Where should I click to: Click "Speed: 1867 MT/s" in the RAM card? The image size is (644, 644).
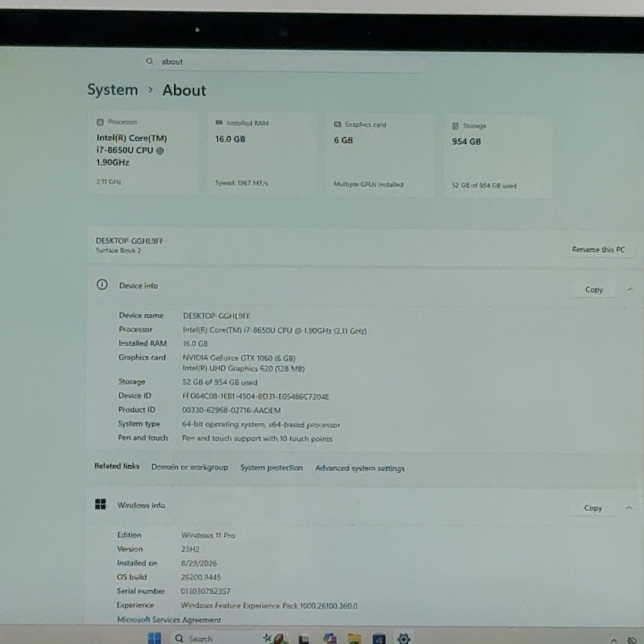coord(242,183)
